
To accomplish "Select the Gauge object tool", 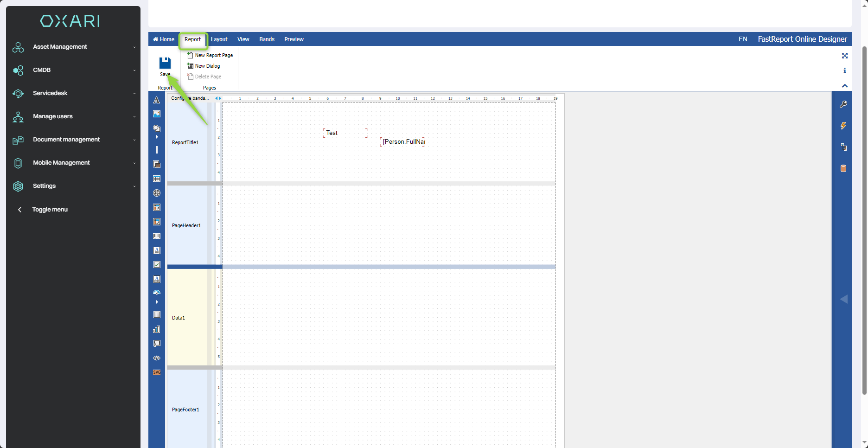I will (x=157, y=293).
